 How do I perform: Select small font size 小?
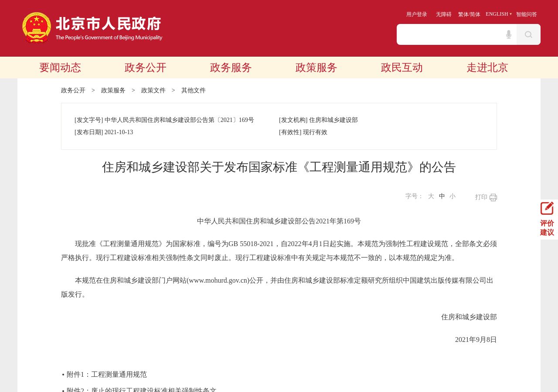[x=453, y=196]
